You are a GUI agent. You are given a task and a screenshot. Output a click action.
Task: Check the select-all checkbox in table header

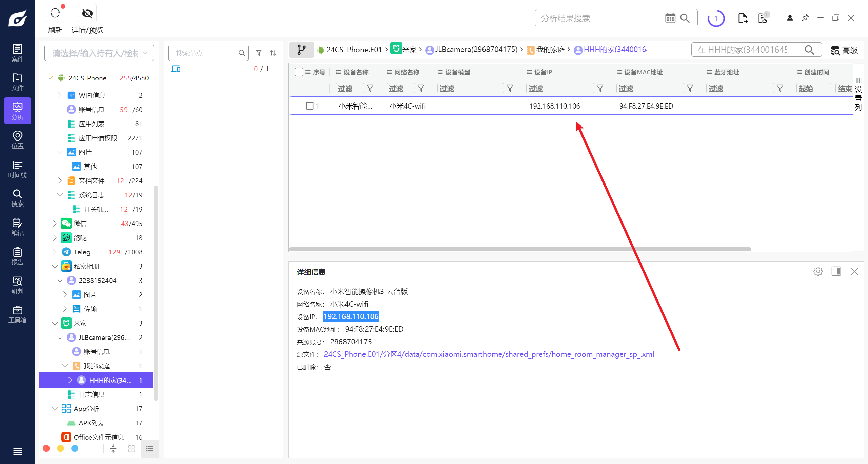(x=299, y=72)
